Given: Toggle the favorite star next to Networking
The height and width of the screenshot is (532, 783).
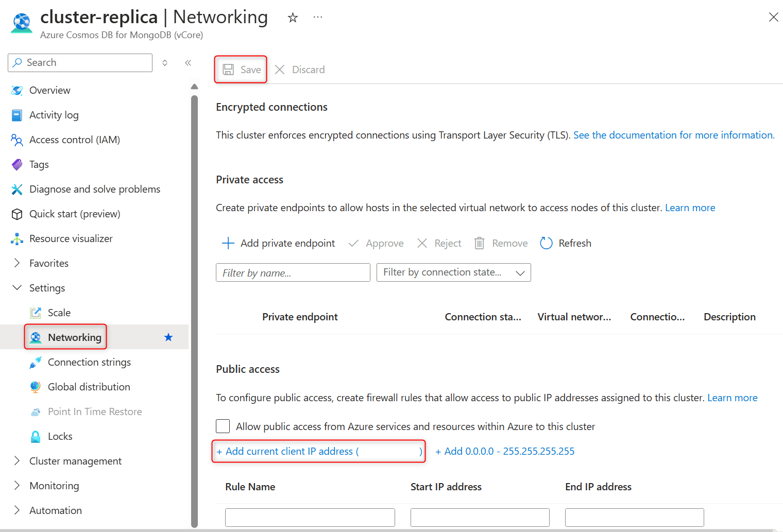Looking at the screenshot, I should pyautogui.click(x=168, y=337).
